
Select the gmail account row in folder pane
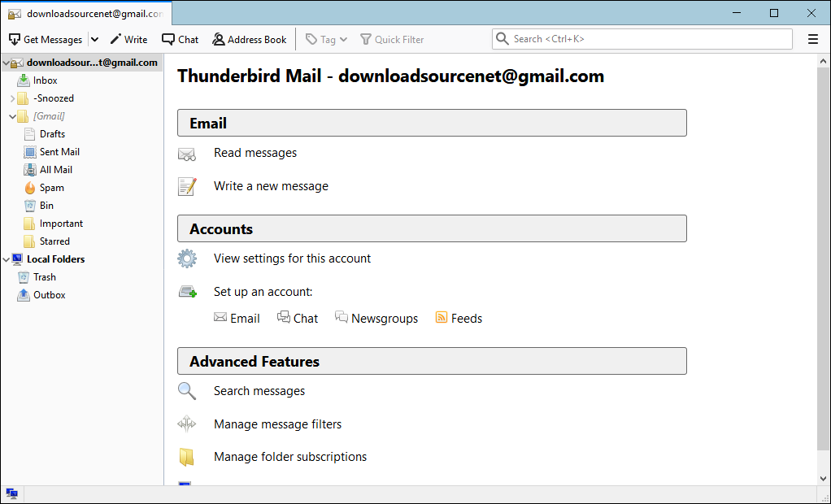[81, 63]
